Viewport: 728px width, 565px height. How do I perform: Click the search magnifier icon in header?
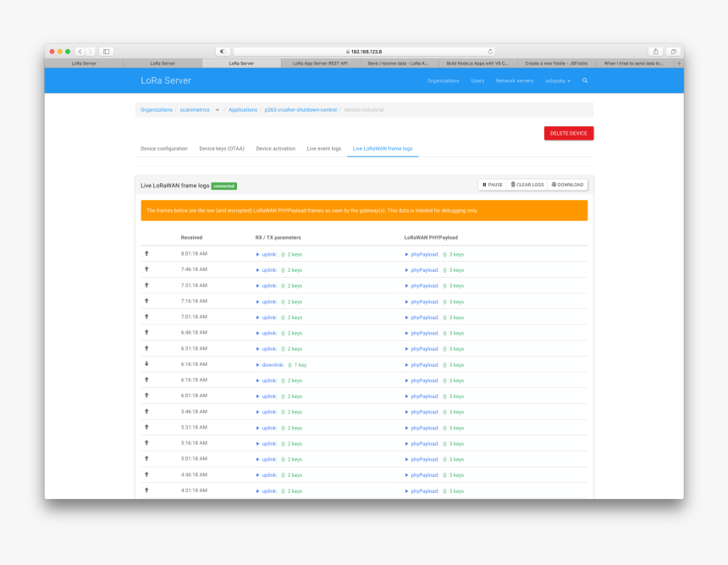point(585,81)
